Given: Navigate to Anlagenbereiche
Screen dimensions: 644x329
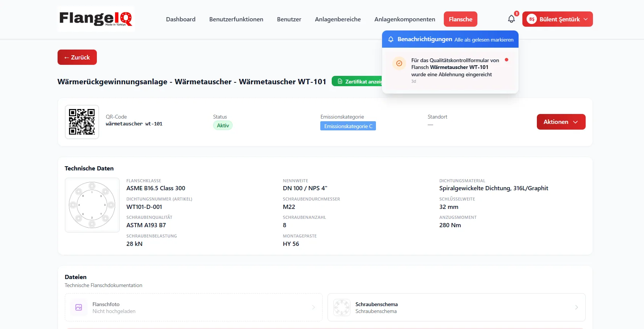Looking at the screenshot, I should 338,19.
